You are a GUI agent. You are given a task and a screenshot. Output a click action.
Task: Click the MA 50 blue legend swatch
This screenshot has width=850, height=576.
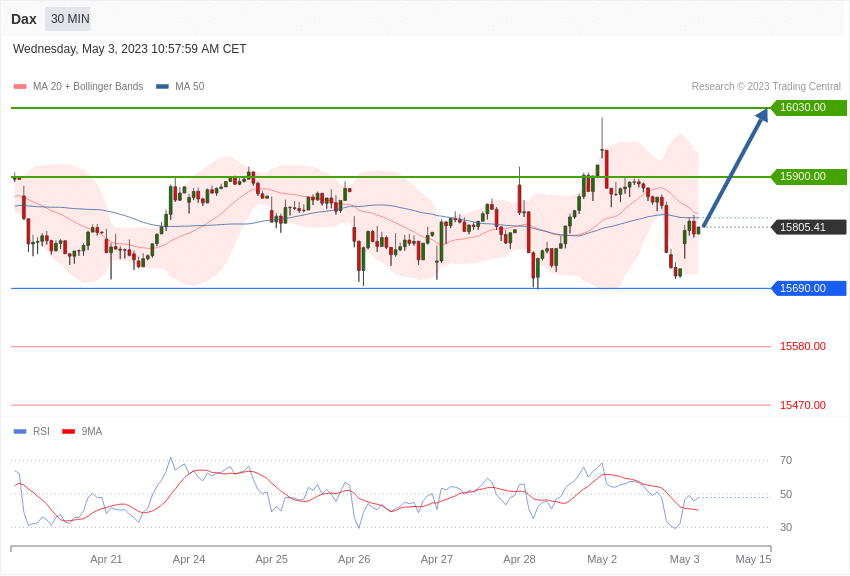163,87
